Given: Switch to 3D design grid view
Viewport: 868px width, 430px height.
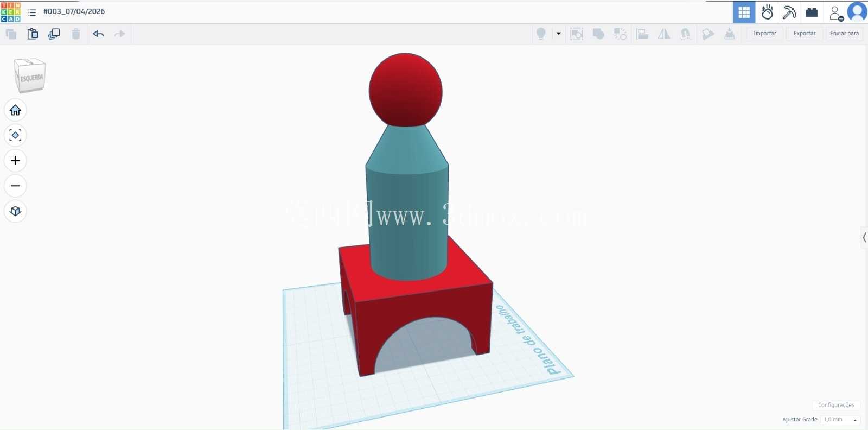Looking at the screenshot, I should point(744,12).
